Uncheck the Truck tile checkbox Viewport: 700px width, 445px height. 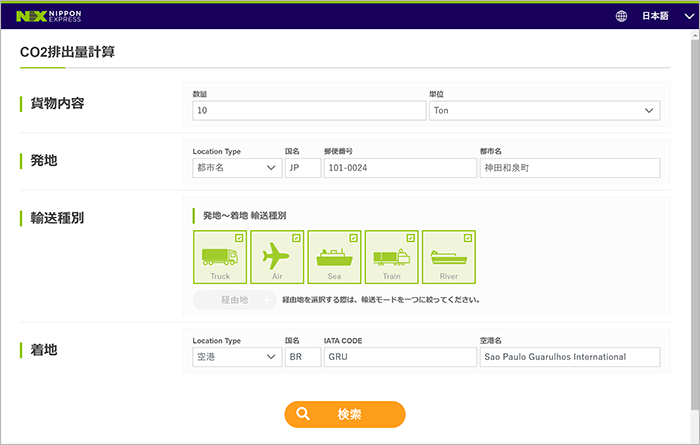pos(239,238)
